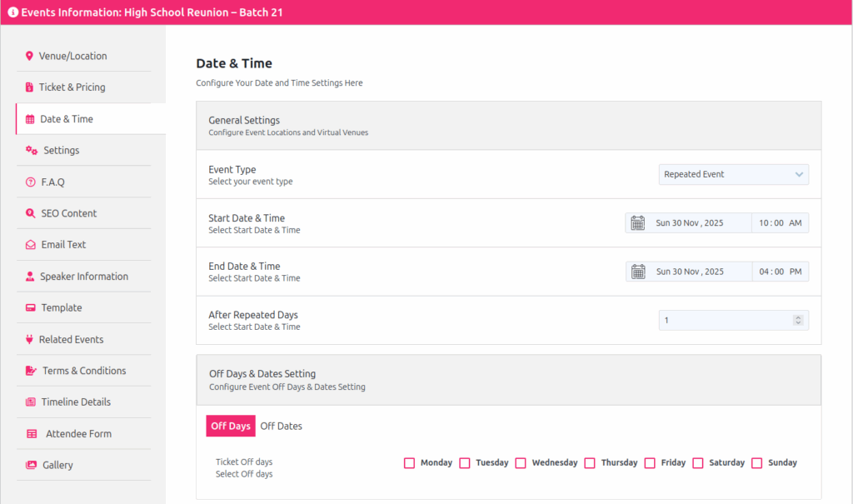Click the Timeline Details newspaper icon
Image resolution: width=853 pixels, height=504 pixels.
(31, 402)
